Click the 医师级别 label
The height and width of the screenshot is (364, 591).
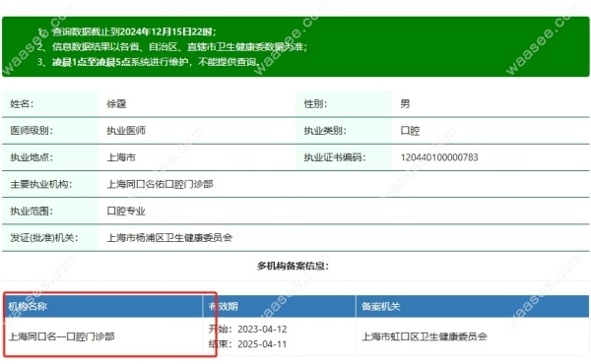32,131
